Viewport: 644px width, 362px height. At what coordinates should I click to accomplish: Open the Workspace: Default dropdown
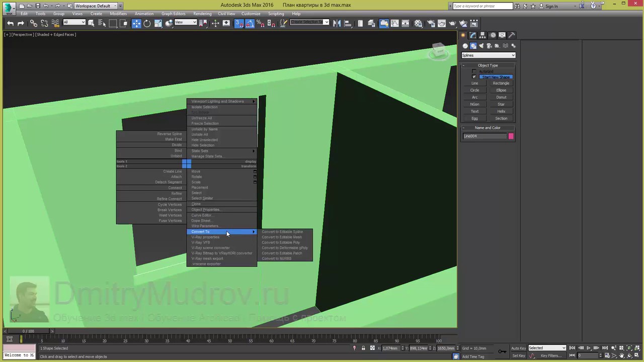coord(96,6)
